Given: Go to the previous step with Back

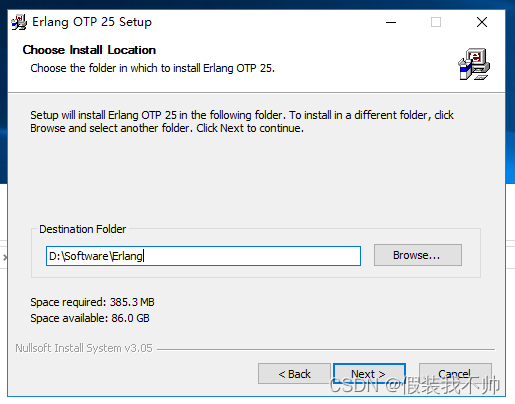Looking at the screenshot, I should point(294,374).
